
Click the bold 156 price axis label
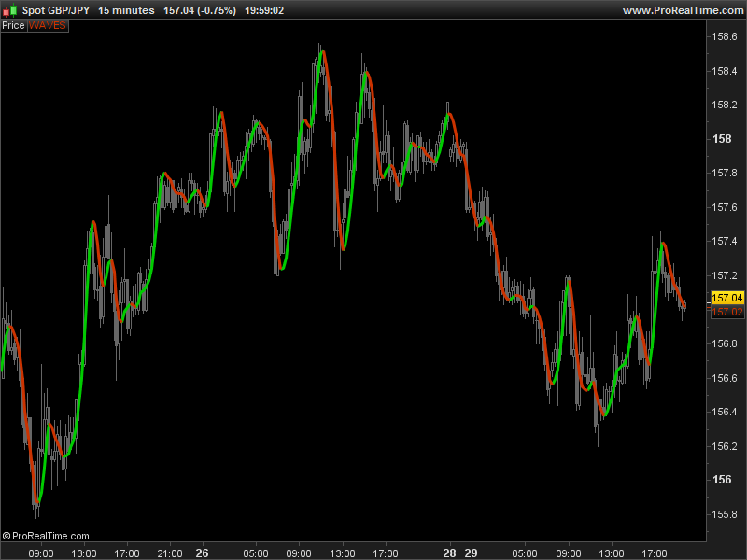pyautogui.click(x=722, y=480)
